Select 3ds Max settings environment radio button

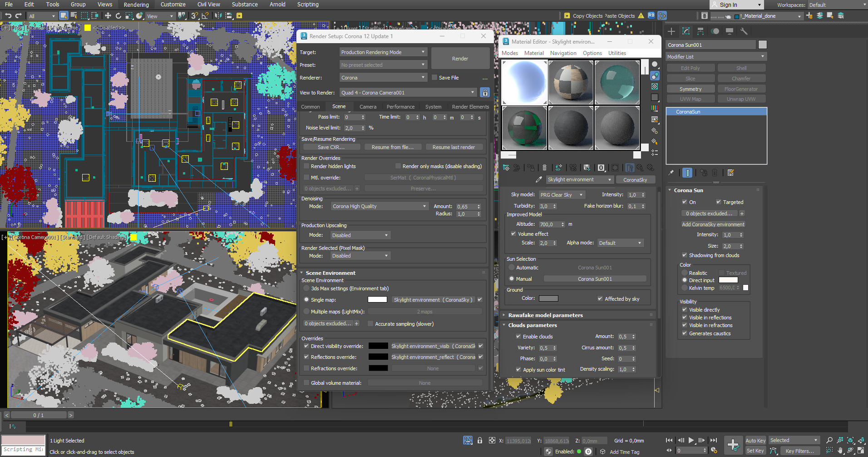click(306, 288)
